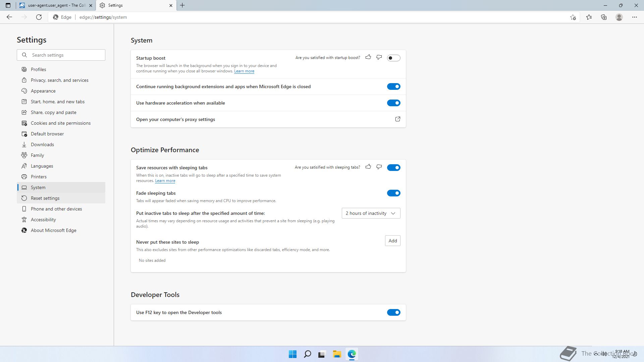The width and height of the screenshot is (644, 362).
Task: Open Settings and more ellipsis menu
Action: point(634,17)
